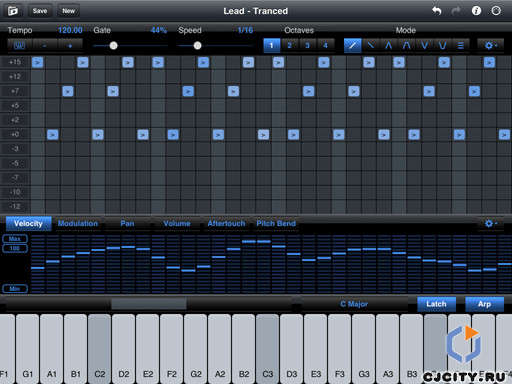Switch to the Pitch Bend tab
The height and width of the screenshot is (384, 512).
[276, 223]
